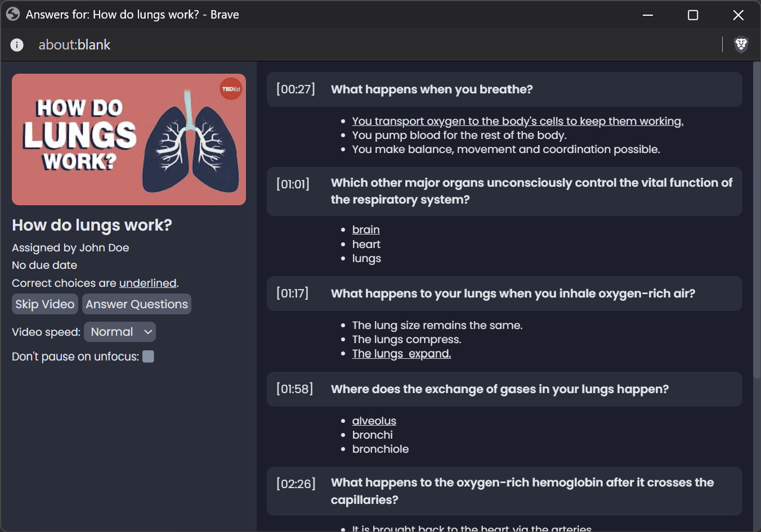Viewport: 761px width, 532px height.
Task: Click the TEDEd logo on the video thumbnail
Action: coord(231,88)
